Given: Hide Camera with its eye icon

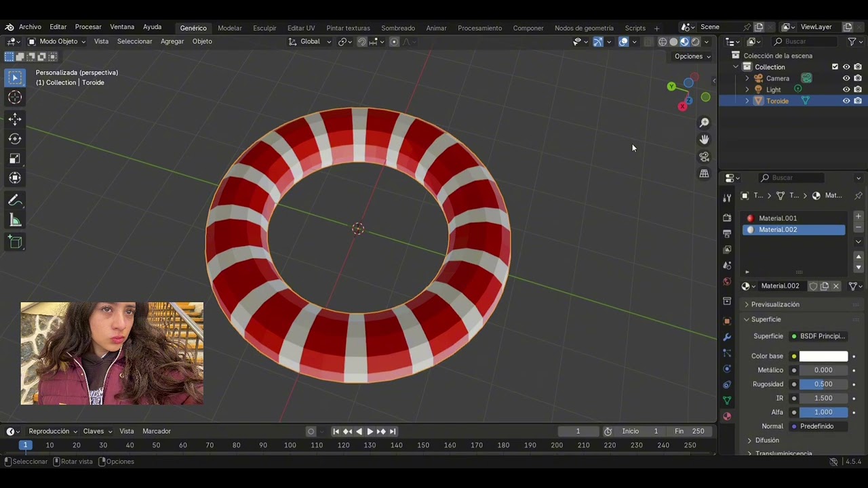Looking at the screenshot, I should click(x=846, y=78).
